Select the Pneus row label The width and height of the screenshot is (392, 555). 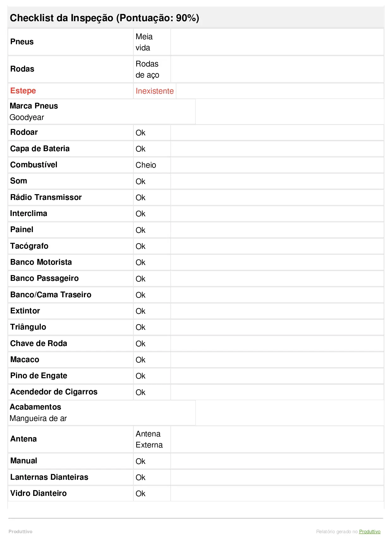(x=22, y=42)
